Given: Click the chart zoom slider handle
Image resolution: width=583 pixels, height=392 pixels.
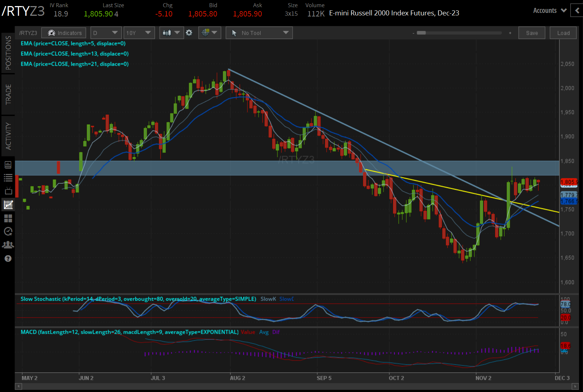Looking at the screenshot, I should 421,33.
